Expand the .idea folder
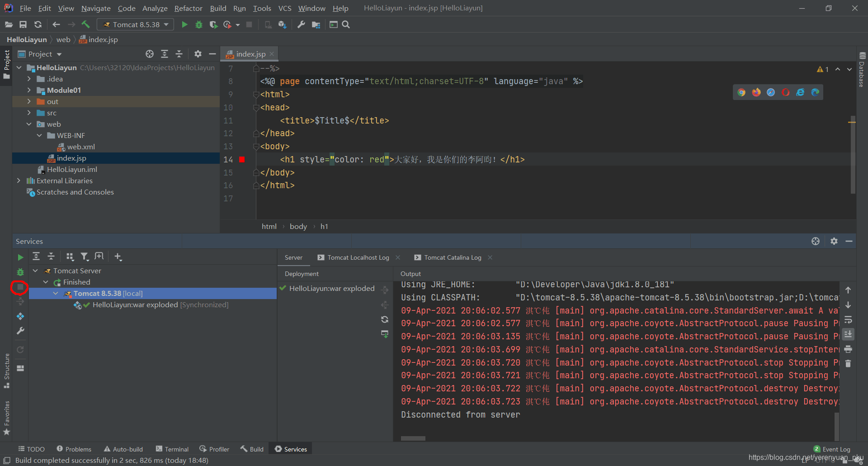Viewport: 868px width, 466px height. [29, 79]
